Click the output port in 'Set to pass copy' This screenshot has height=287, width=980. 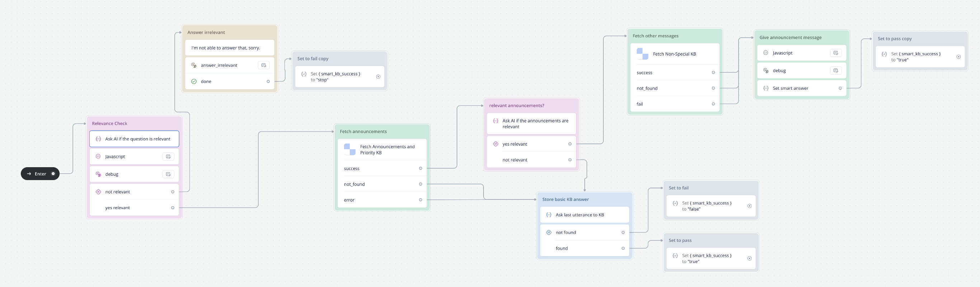[959, 57]
